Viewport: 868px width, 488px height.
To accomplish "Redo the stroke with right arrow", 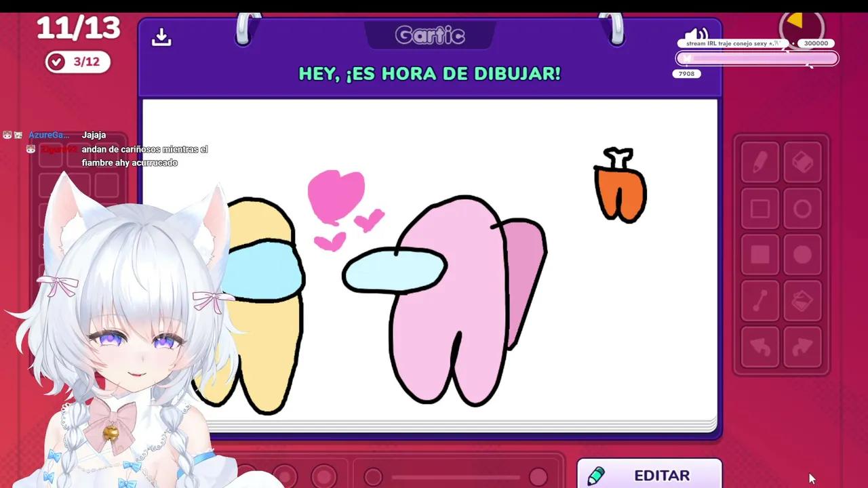I will (x=802, y=347).
